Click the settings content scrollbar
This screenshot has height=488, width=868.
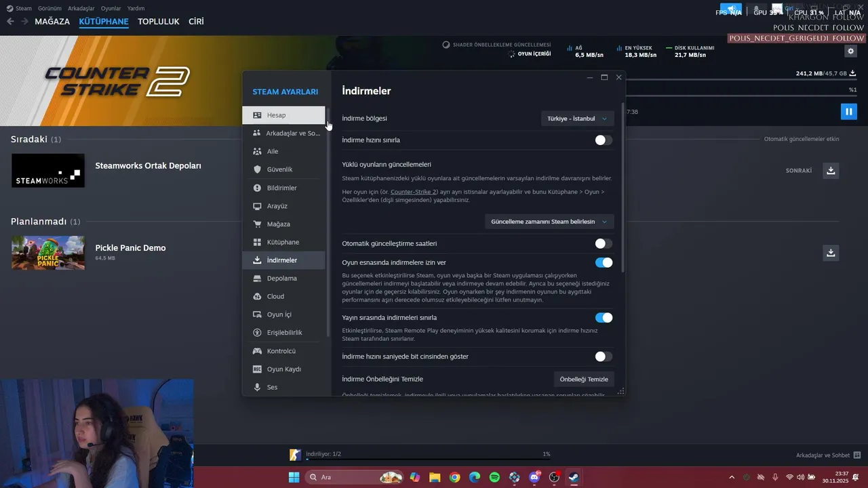click(x=623, y=188)
